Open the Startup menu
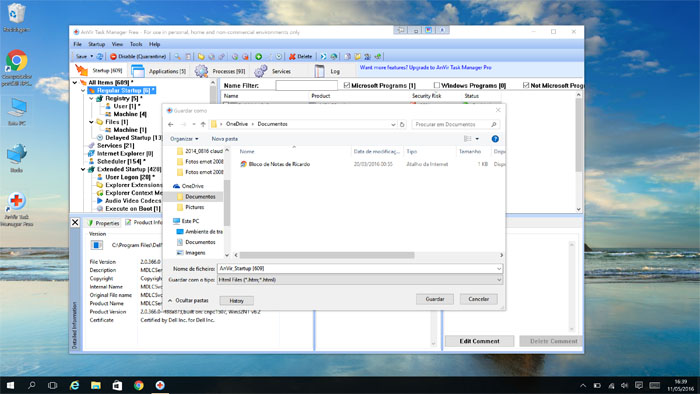This screenshot has width=700, height=394. (x=96, y=44)
